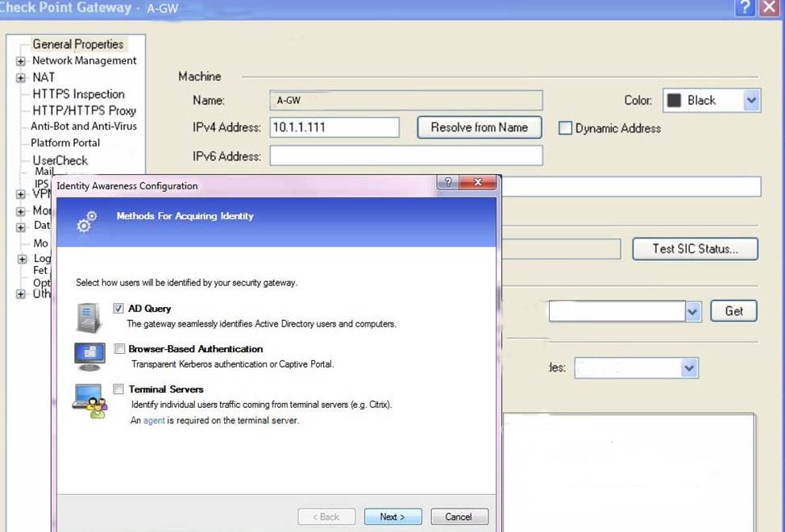
Task: Uncheck the AD Query checkbox
Action: 119,309
